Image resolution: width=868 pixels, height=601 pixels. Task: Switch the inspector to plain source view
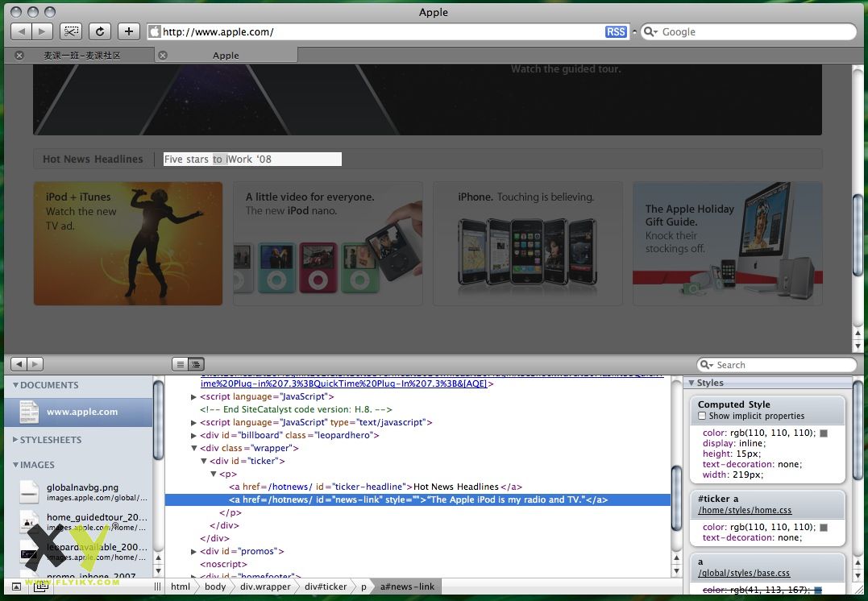[x=180, y=364]
